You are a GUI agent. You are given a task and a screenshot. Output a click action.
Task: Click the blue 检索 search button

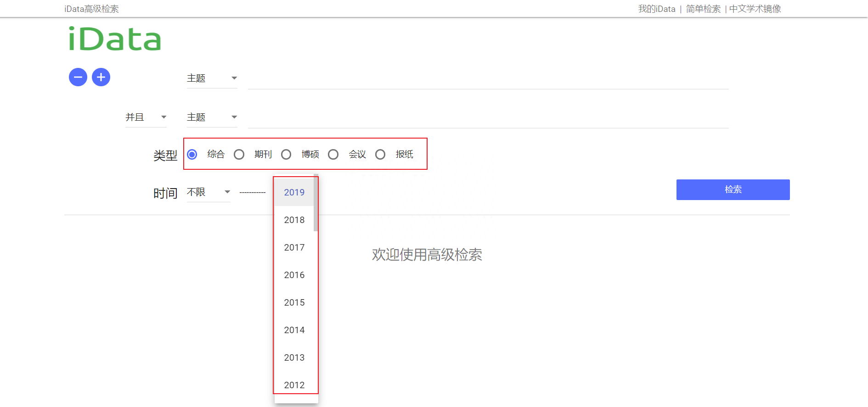[x=733, y=190]
